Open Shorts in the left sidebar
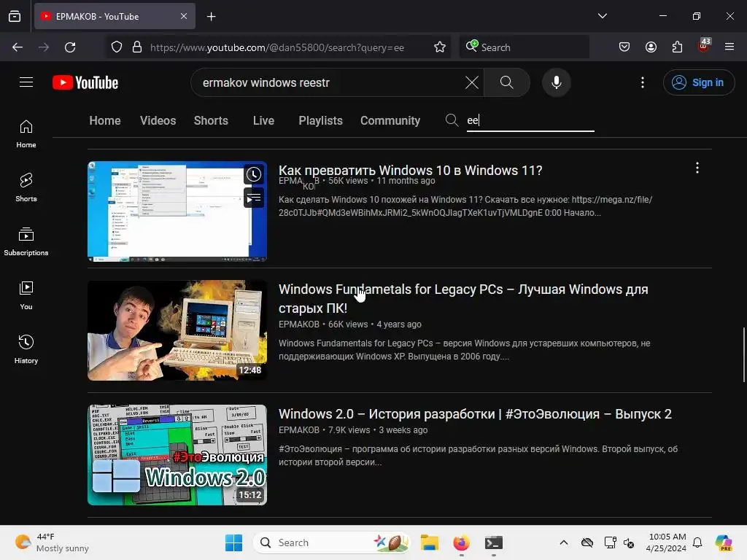This screenshot has width=747, height=560. tap(26, 187)
